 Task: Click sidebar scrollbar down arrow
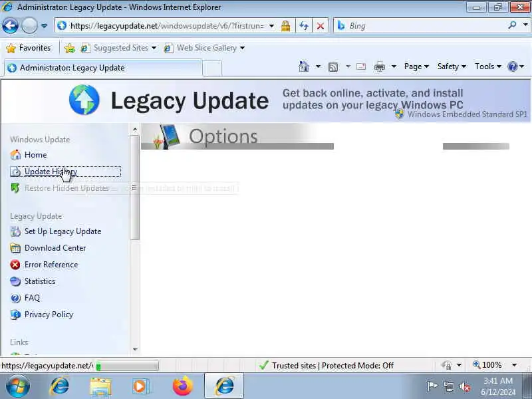tap(135, 349)
